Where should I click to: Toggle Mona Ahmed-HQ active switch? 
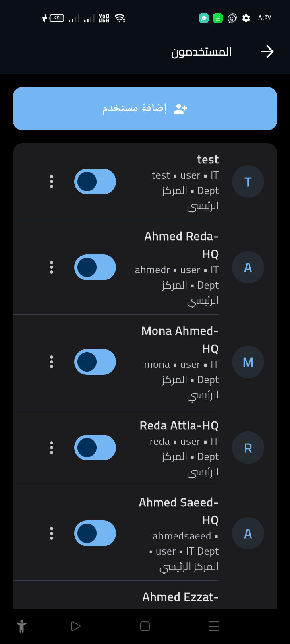click(95, 362)
